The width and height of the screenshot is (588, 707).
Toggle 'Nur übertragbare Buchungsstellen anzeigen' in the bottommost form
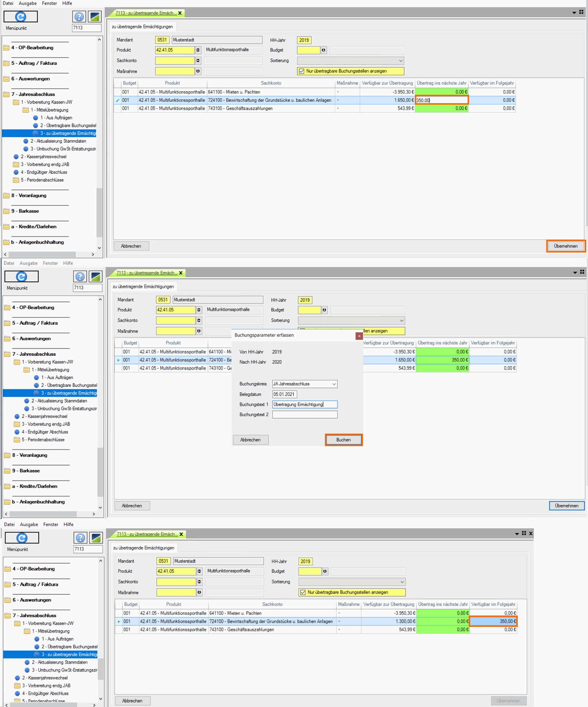click(x=303, y=592)
